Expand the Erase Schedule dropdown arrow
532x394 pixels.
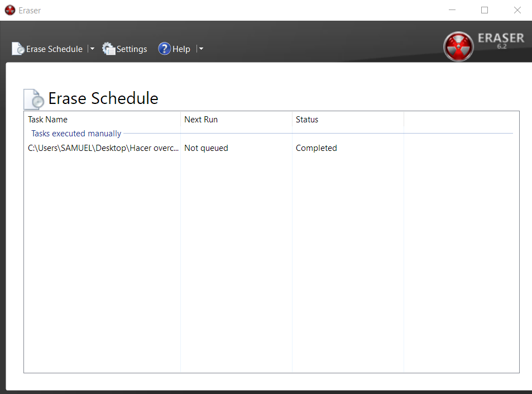pyautogui.click(x=92, y=49)
